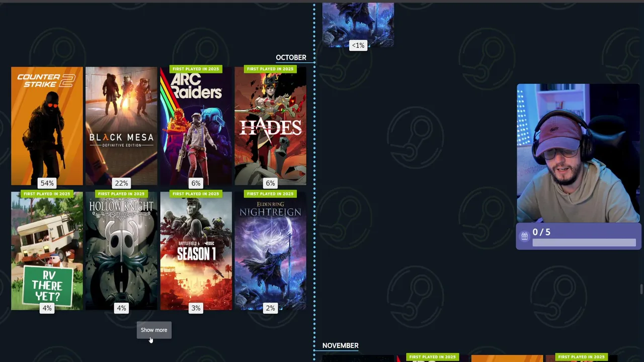Image resolution: width=644 pixels, height=362 pixels.
Task: Click the 54% playtime label
Action: pyautogui.click(x=47, y=183)
